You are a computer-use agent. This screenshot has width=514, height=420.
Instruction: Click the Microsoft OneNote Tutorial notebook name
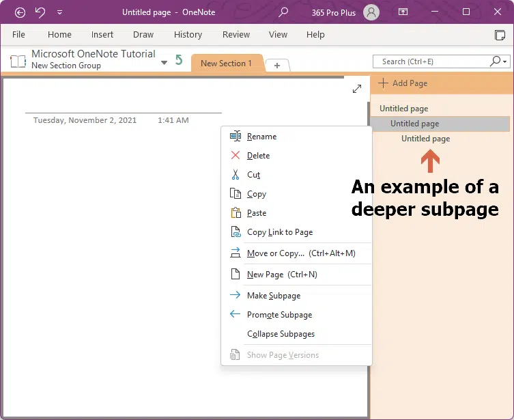pyautogui.click(x=94, y=54)
